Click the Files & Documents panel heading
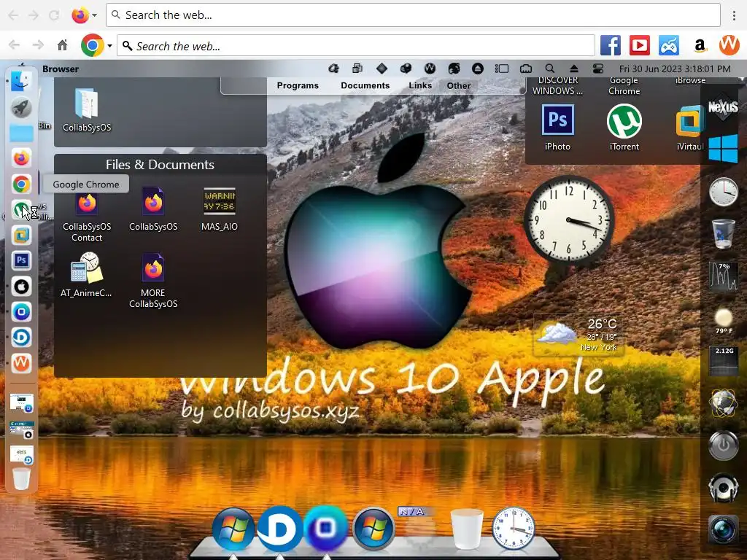This screenshot has height=560, width=747. pos(160,165)
